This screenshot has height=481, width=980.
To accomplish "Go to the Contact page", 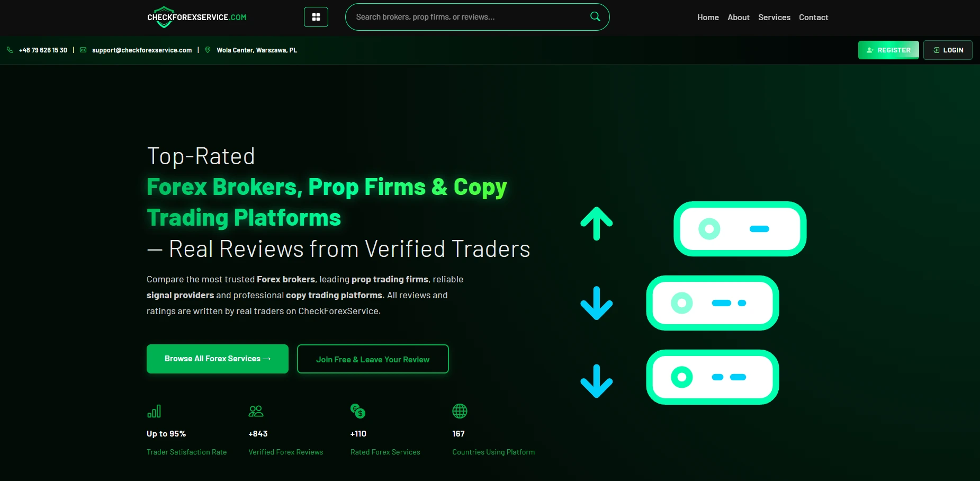I will coord(813,17).
